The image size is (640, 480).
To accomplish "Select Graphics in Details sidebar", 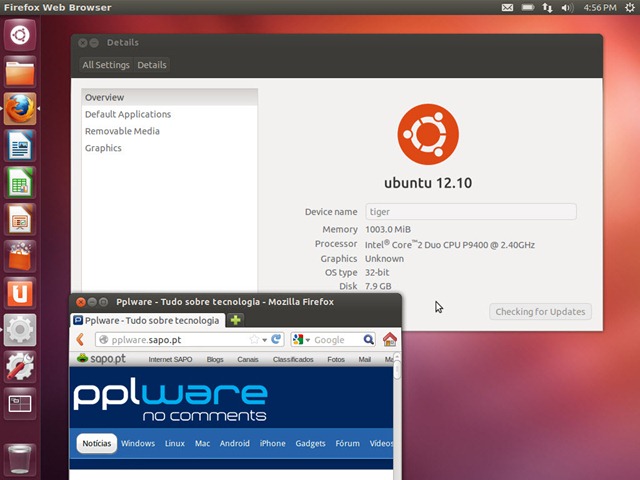I will (x=169, y=148).
